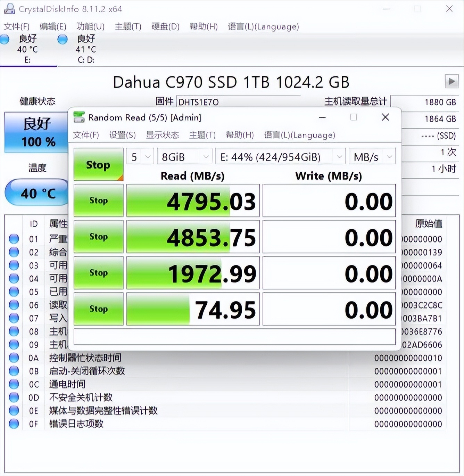This screenshot has height=476, width=464.
Task: Stop the 4795.03 read test row
Action: point(98,200)
